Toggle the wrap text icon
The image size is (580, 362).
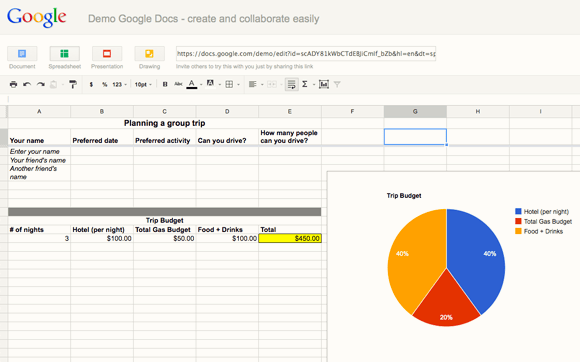coord(291,84)
